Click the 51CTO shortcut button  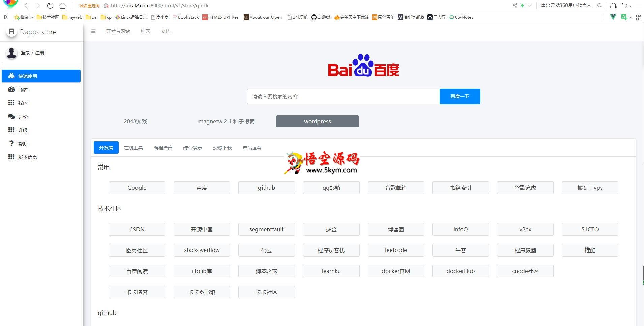pyautogui.click(x=590, y=229)
